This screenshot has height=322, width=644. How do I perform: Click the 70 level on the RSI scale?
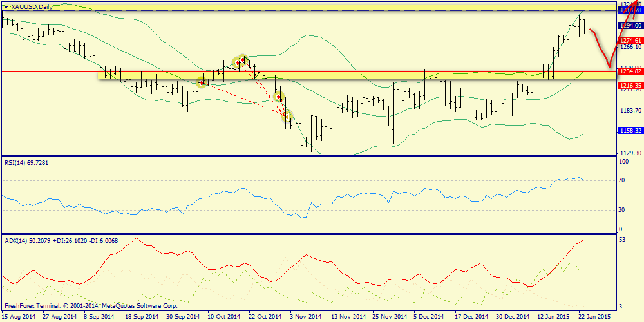point(622,180)
